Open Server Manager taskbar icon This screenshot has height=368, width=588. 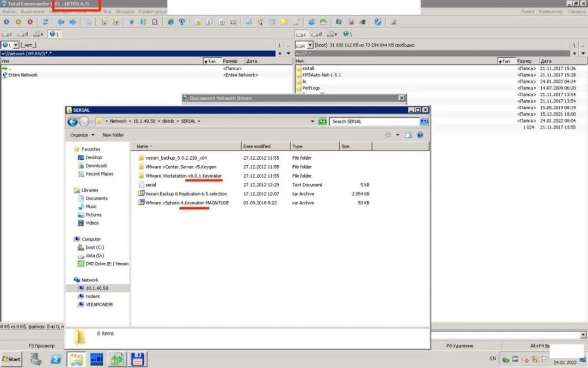(x=36, y=359)
